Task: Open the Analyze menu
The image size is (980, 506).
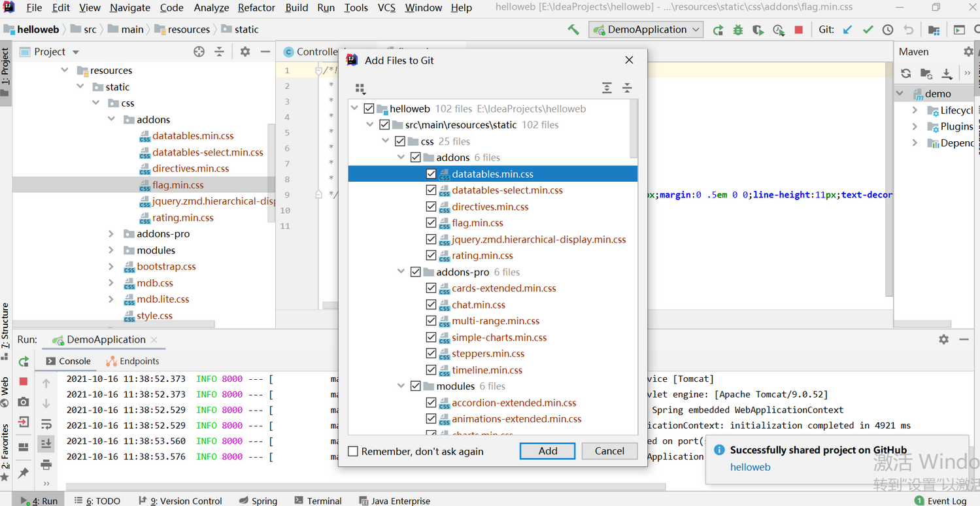Action: click(211, 8)
